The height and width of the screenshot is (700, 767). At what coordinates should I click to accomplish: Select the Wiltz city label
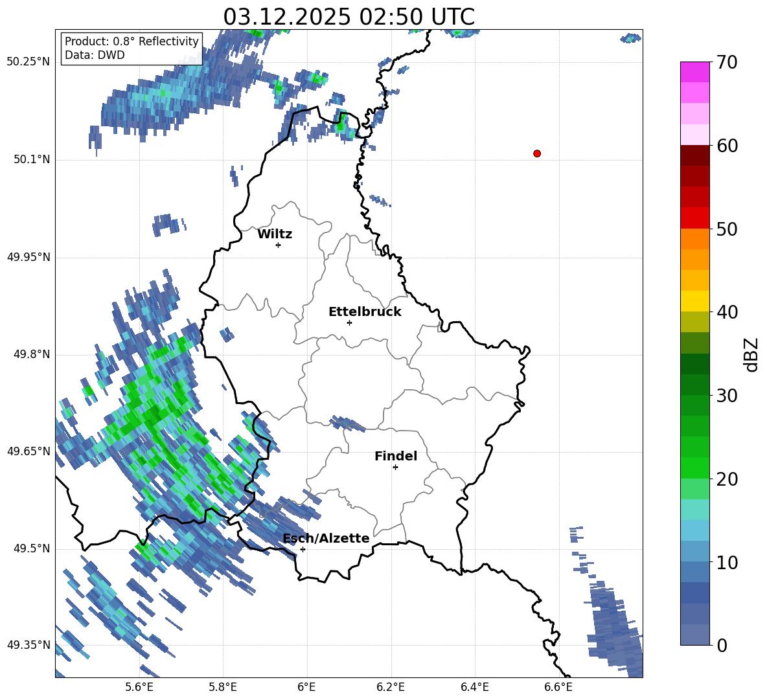pos(275,234)
